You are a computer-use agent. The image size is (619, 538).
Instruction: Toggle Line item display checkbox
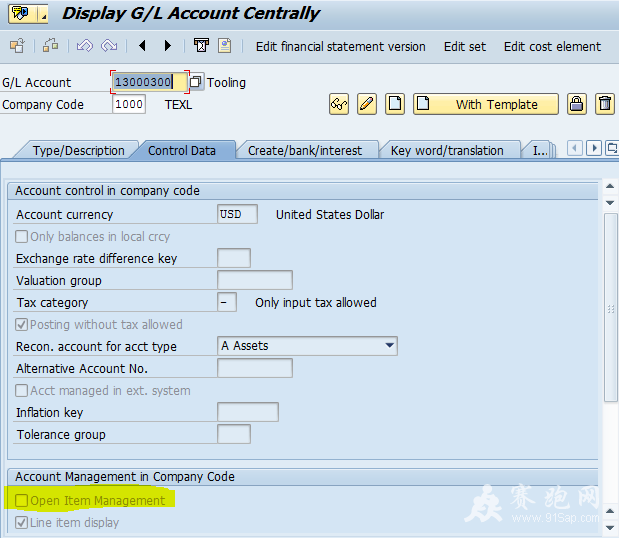coord(21,523)
